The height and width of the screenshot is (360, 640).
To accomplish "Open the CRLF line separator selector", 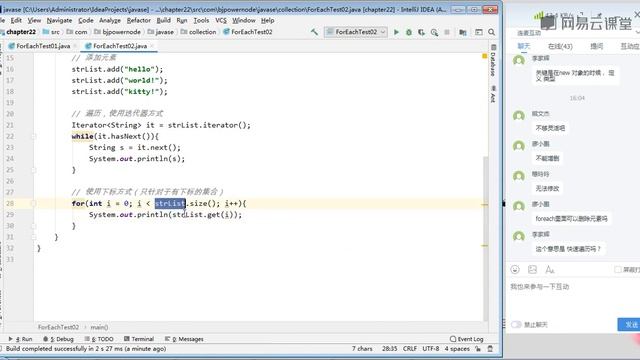I will click(x=410, y=349).
